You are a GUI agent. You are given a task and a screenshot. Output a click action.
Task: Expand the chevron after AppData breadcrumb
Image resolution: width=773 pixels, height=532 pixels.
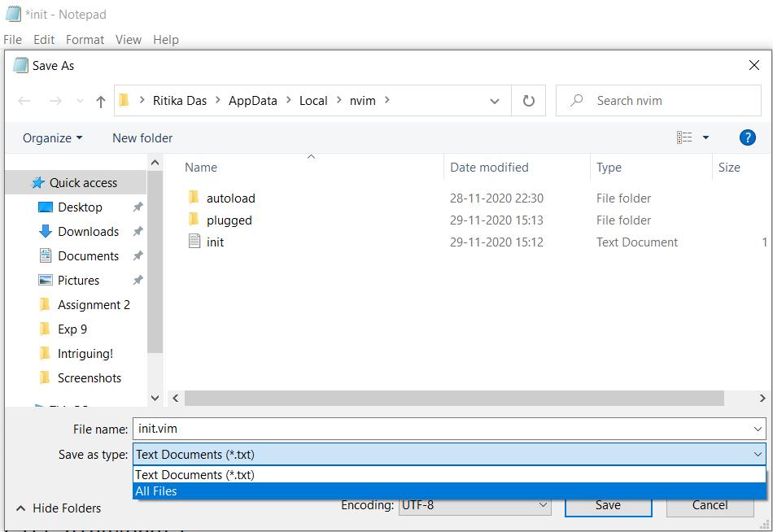pyautogui.click(x=288, y=100)
